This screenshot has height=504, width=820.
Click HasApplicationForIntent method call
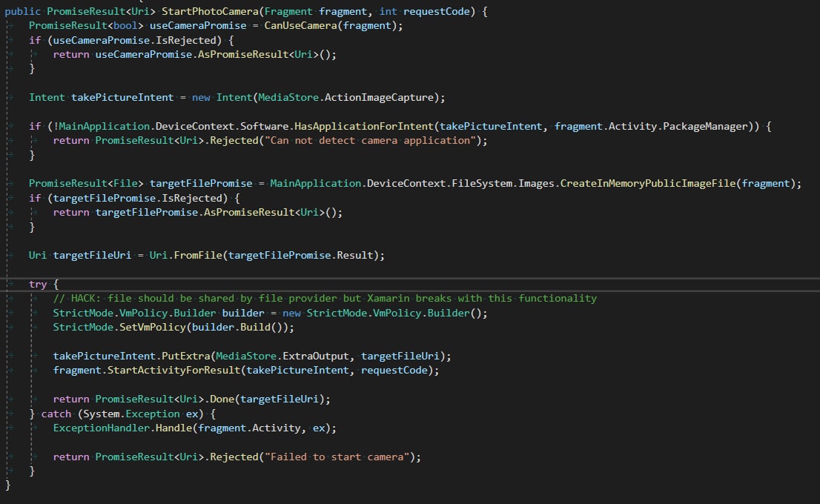(x=364, y=126)
